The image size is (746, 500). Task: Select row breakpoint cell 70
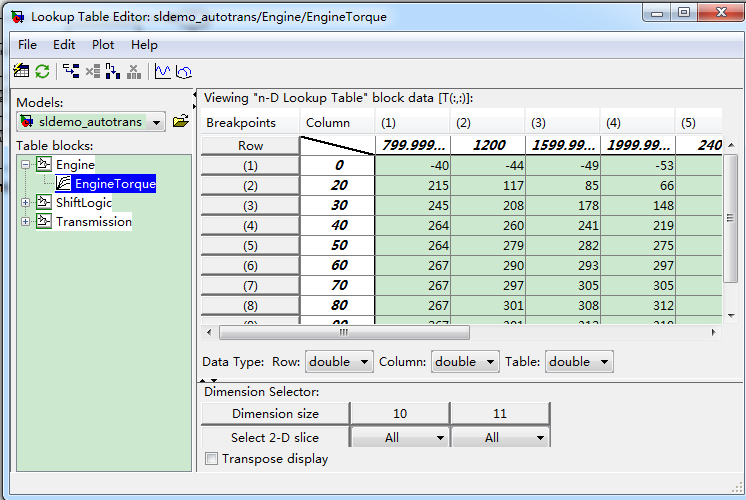tap(338, 285)
